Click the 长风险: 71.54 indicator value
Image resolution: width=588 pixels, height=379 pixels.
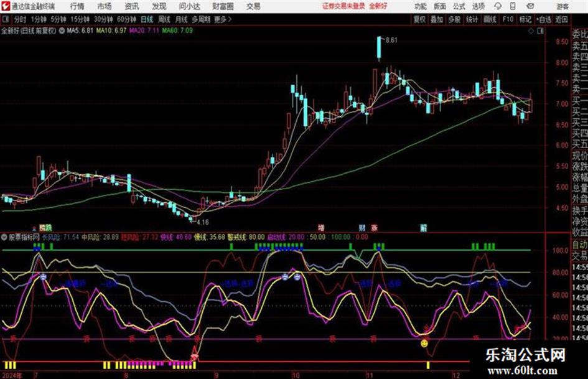pyautogui.click(x=60, y=237)
